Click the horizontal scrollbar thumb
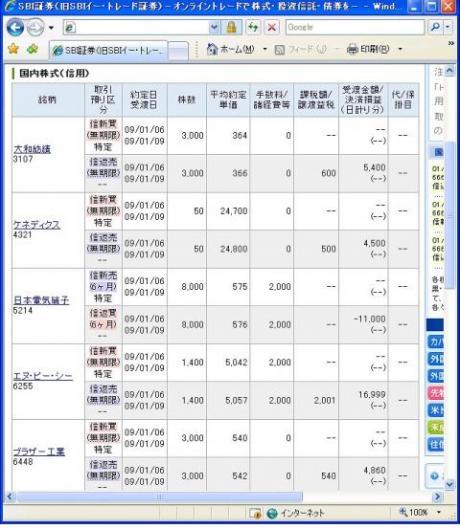Image resolution: width=460 pixels, height=529 pixels. coord(159,497)
